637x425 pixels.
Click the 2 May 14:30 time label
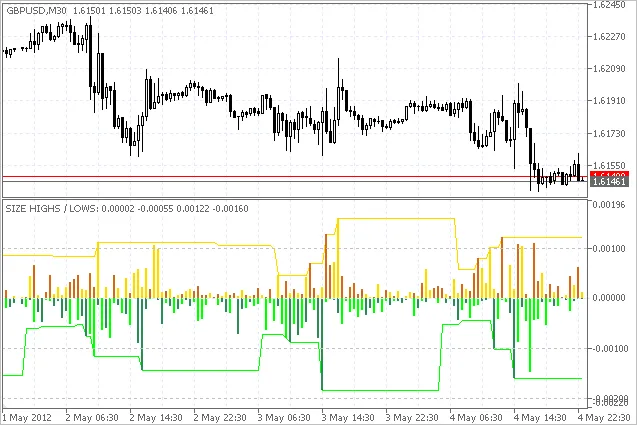pos(161,416)
